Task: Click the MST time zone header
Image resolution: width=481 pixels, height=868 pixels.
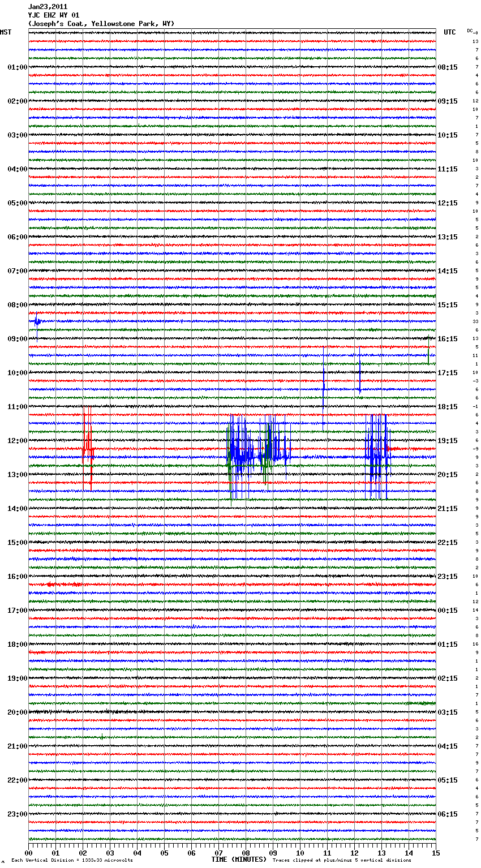Action: click(6, 32)
